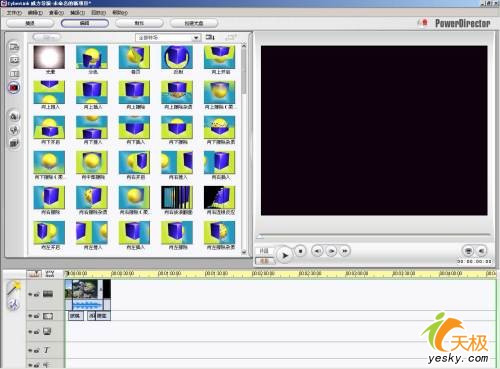Toggle lock on the effect track
Viewport: 500px width, 369px height.
(x=36, y=316)
